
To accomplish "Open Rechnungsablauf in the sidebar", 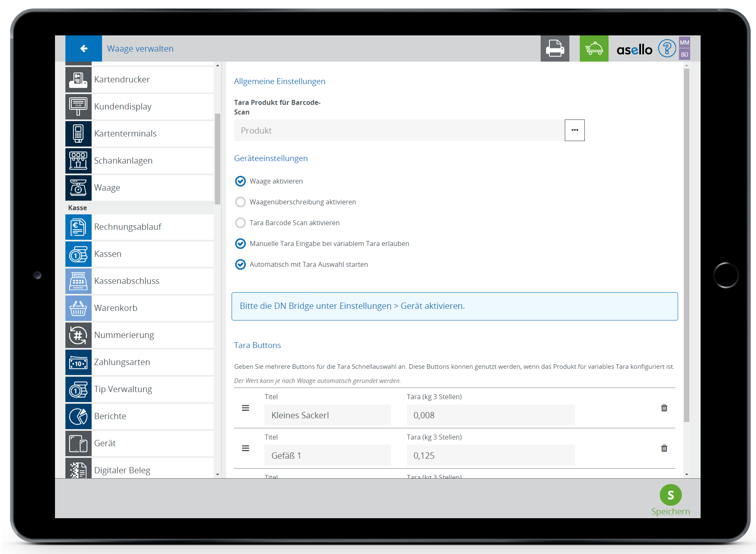I will pyautogui.click(x=127, y=227).
